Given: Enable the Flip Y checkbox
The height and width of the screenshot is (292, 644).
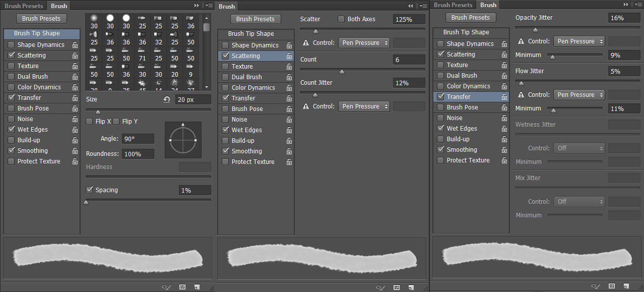Looking at the screenshot, I should click(x=116, y=122).
